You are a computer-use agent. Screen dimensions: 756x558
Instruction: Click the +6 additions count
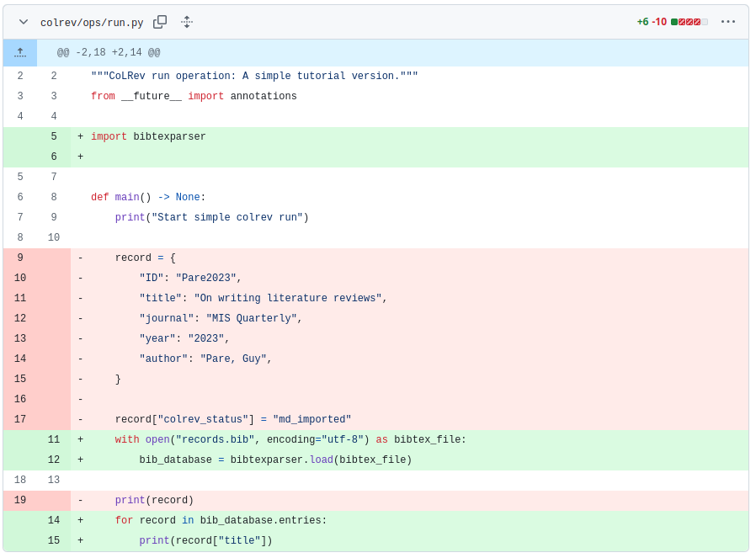642,22
